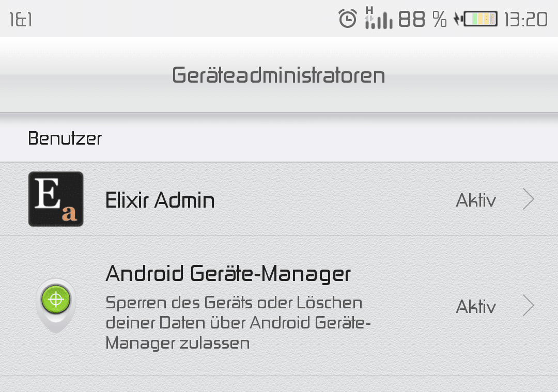Select the Benutzer section header
Viewport: 558px width, 392px height.
pyautogui.click(x=65, y=138)
